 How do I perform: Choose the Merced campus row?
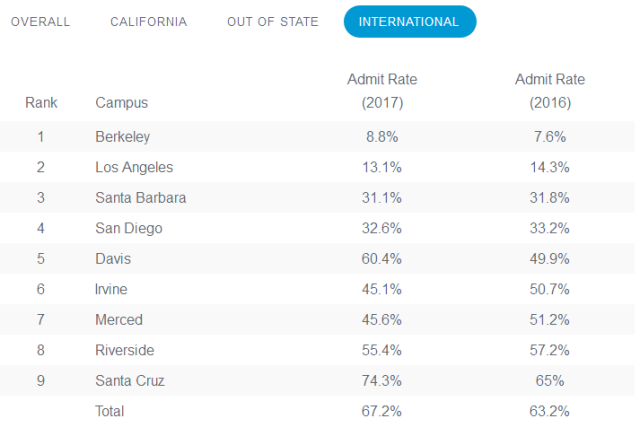tap(119, 320)
